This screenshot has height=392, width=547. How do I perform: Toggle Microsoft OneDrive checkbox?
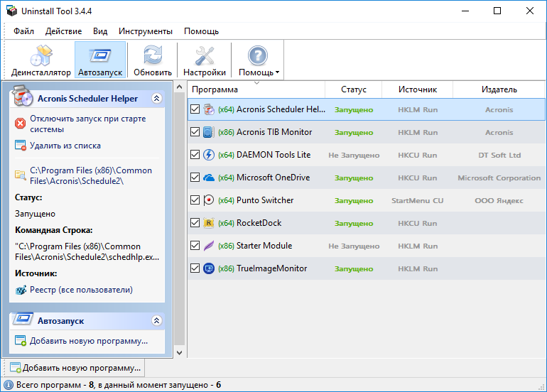coord(195,177)
